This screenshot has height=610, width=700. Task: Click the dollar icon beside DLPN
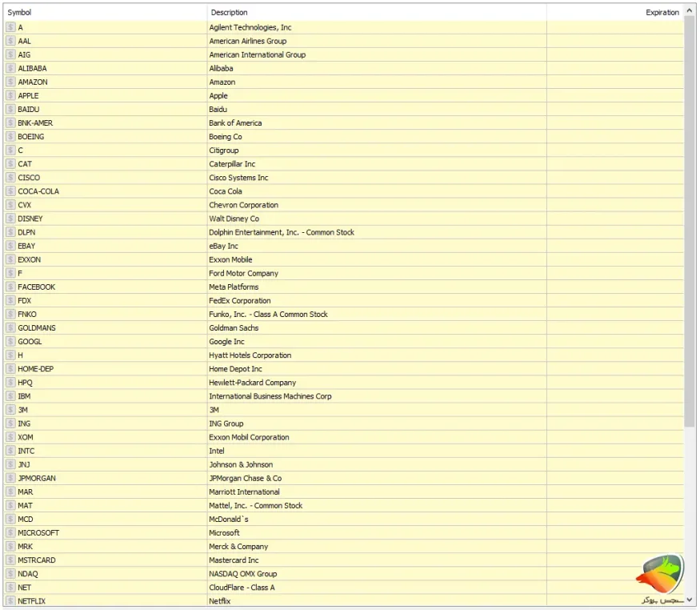(x=10, y=232)
